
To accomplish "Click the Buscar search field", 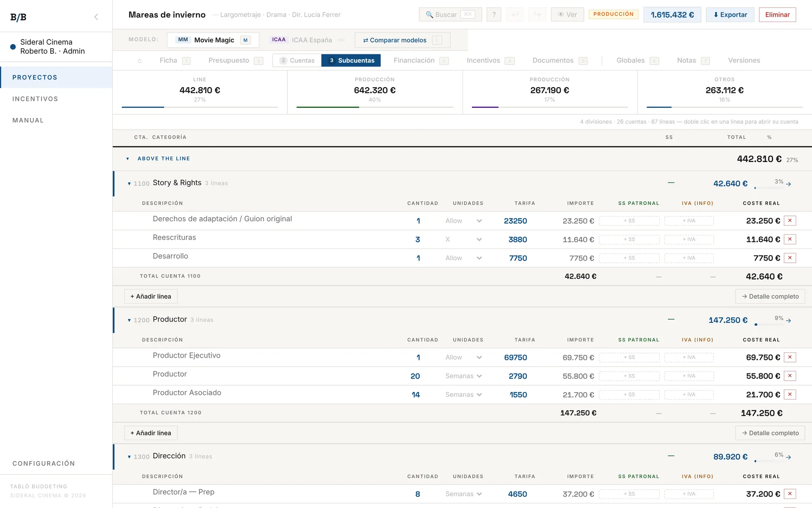I will pyautogui.click(x=450, y=14).
